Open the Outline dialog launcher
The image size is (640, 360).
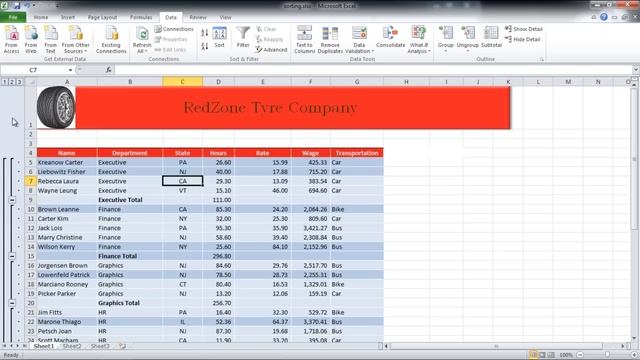point(542,60)
